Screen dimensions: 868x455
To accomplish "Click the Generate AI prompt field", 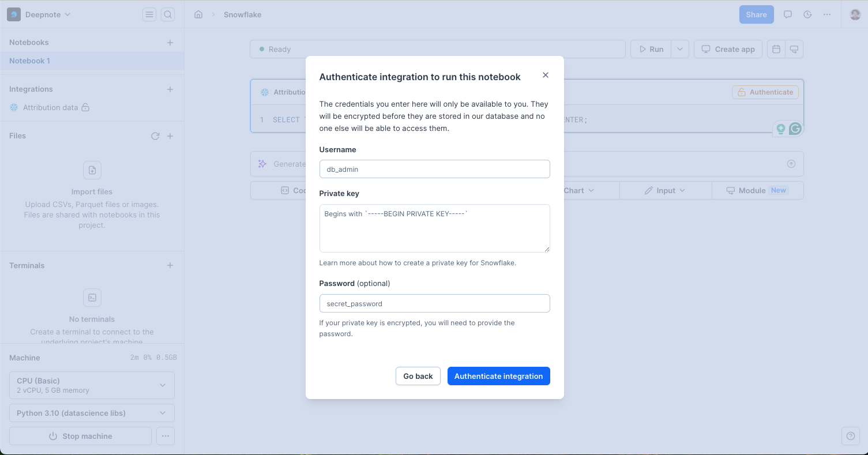I will click(527, 164).
